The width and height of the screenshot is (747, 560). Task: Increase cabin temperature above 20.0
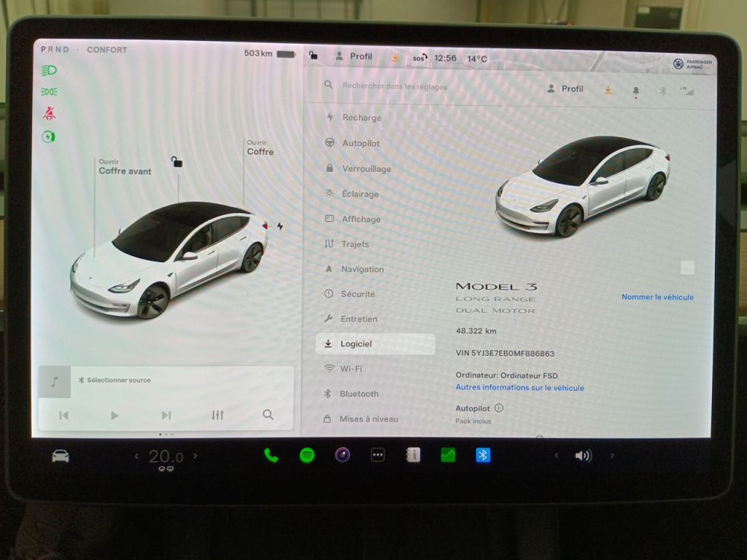point(196,456)
